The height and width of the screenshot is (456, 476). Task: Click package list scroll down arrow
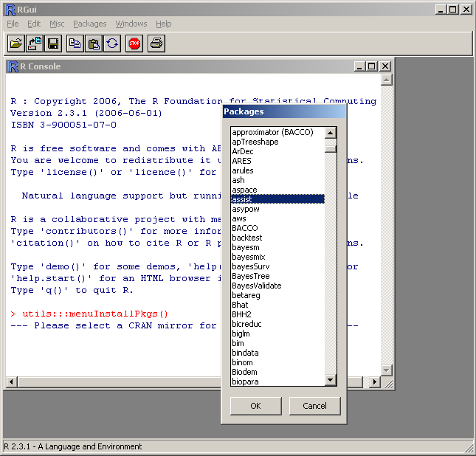[x=331, y=380]
